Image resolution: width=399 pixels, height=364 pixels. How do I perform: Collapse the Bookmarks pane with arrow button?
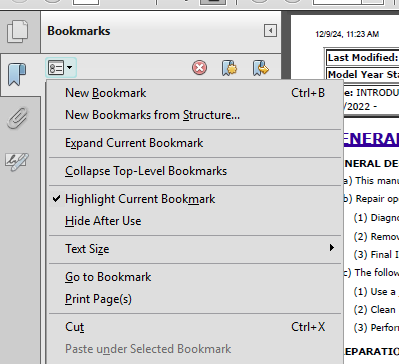pos(270,31)
